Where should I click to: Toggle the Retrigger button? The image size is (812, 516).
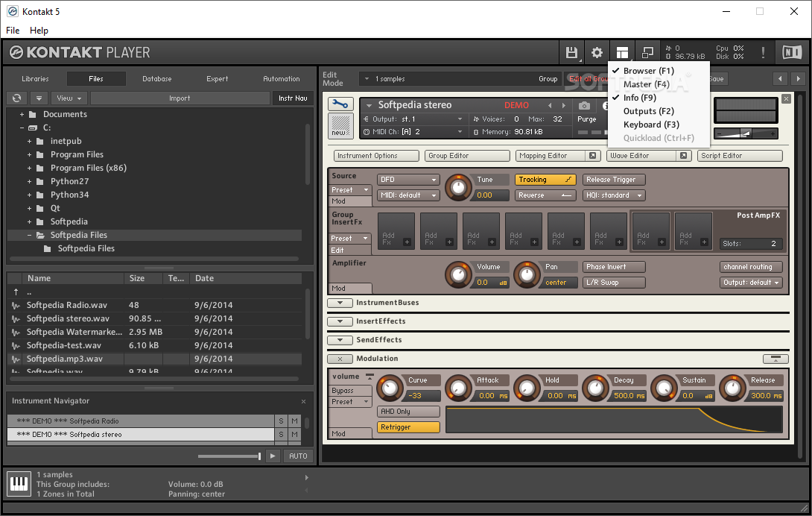tap(408, 427)
